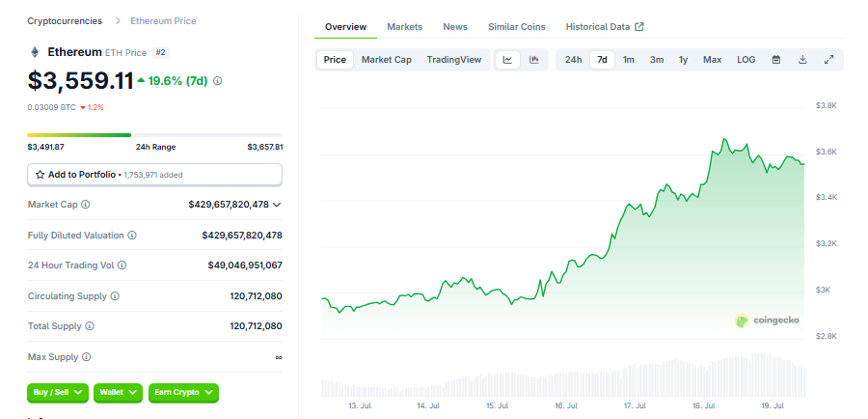Open Market Cap info tooltip icon
The image size is (868, 419).
[85, 205]
